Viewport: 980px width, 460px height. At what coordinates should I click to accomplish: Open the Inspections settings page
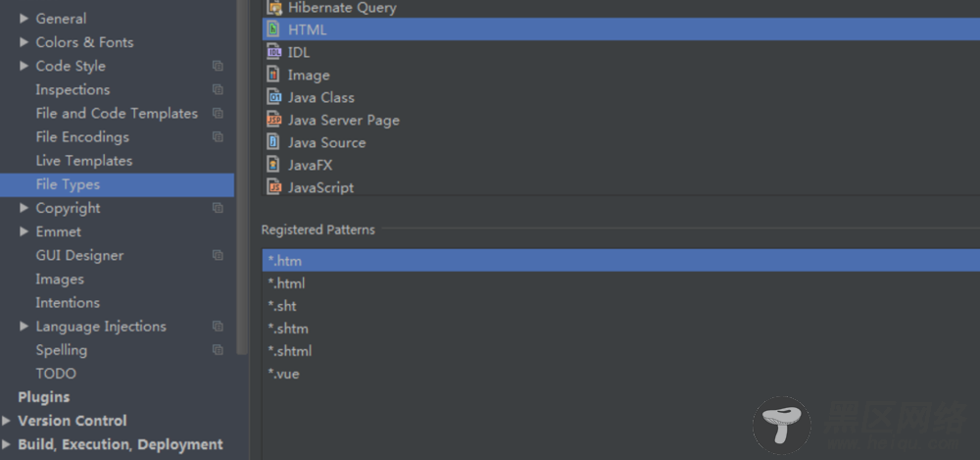(73, 89)
